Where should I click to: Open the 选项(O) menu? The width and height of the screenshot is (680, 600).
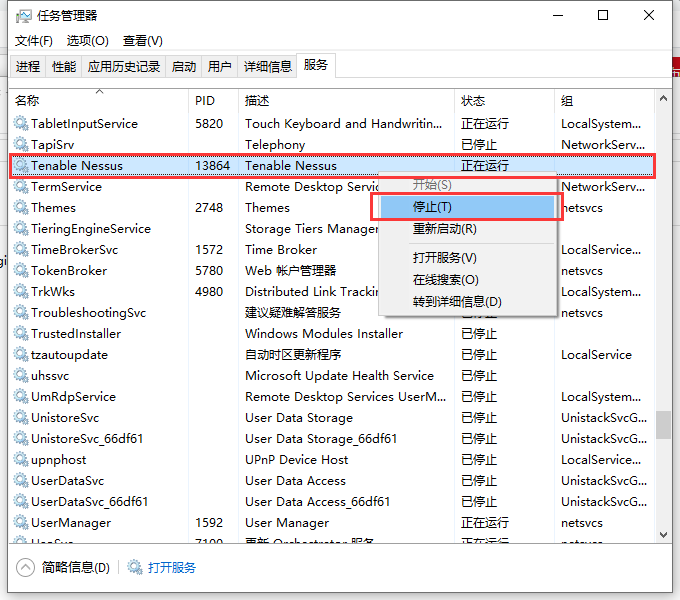pos(88,41)
